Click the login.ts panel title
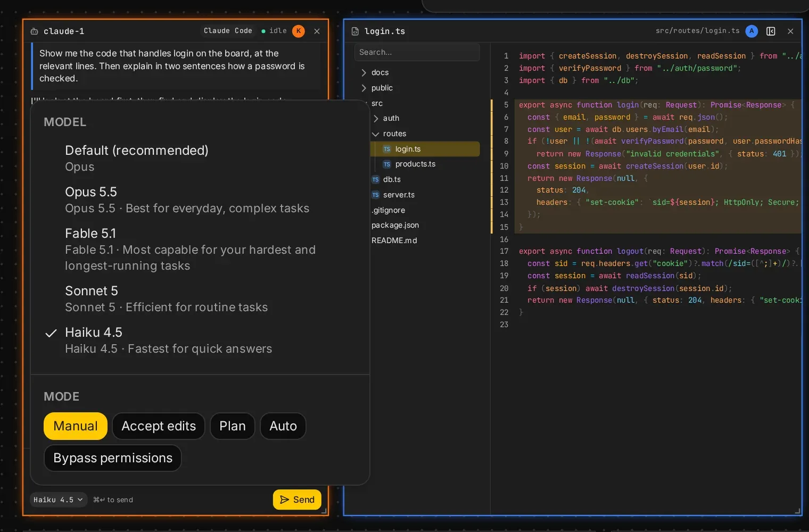Viewport: 809px width, 532px height. 385,31
